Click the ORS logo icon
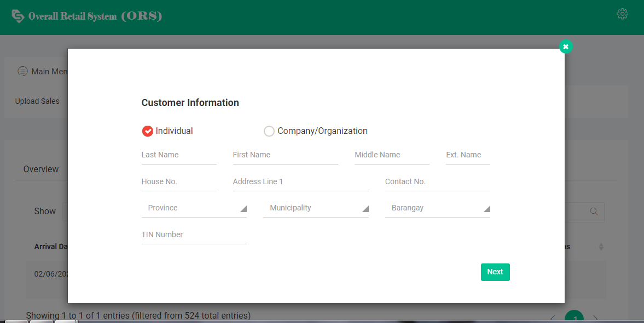Image resolution: width=644 pixels, height=323 pixels. tap(18, 16)
